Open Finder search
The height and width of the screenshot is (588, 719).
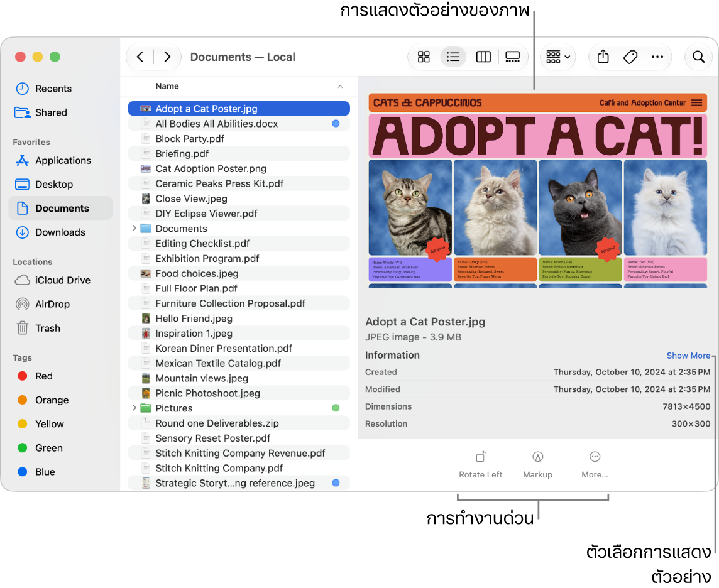point(698,57)
